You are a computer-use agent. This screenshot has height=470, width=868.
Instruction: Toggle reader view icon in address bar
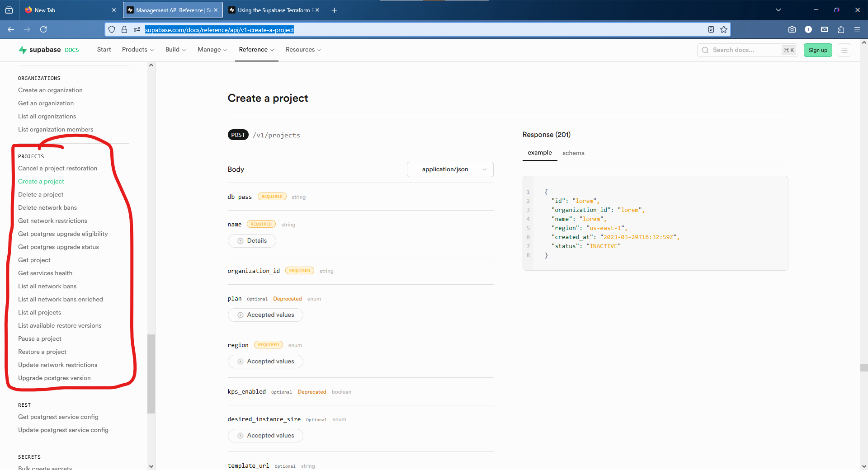711,29
